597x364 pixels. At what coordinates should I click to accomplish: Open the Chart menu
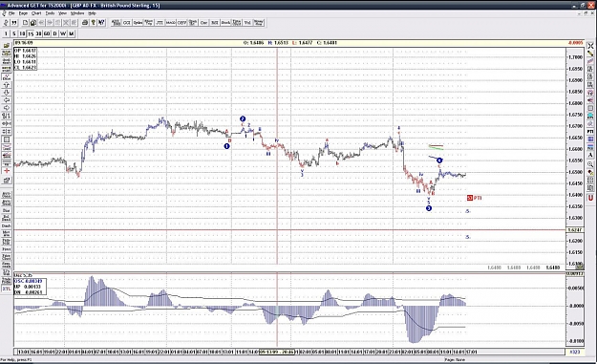pos(36,13)
